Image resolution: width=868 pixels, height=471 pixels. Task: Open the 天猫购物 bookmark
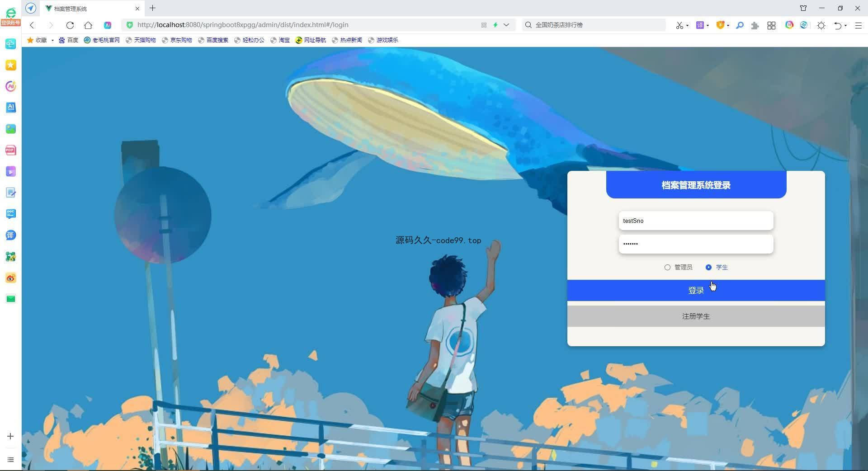tap(141, 40)
